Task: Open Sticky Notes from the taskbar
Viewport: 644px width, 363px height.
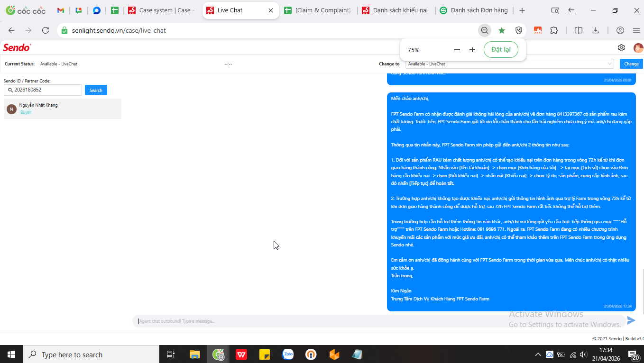Action: [265, 354]
